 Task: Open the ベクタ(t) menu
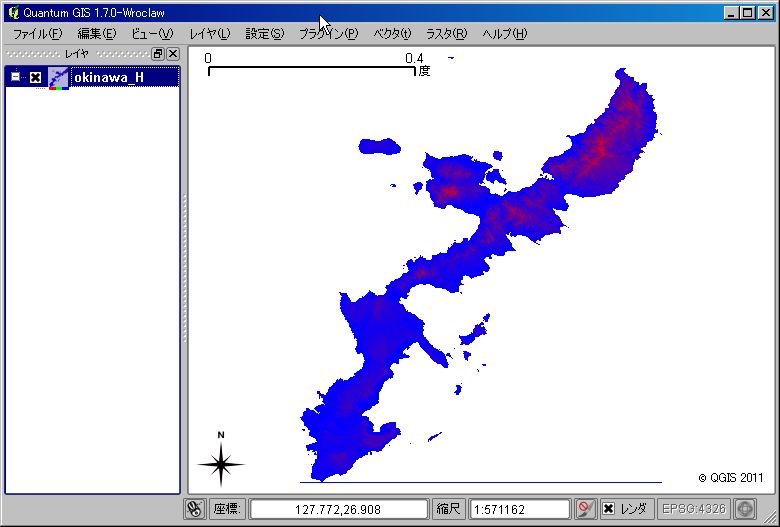coord(392,34)
